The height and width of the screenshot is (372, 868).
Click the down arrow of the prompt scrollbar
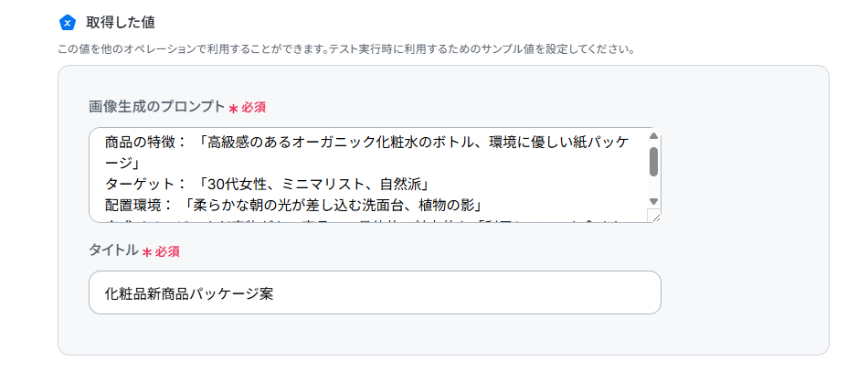653,201
